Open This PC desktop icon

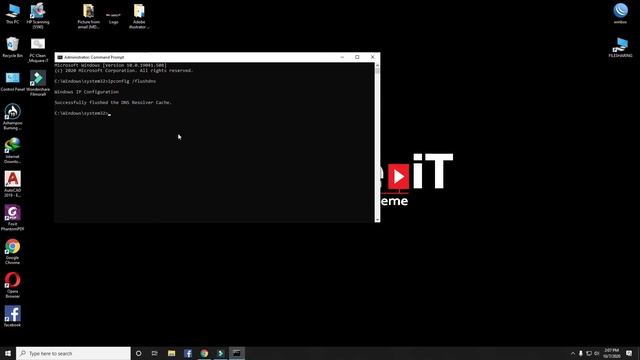[13, 13]
